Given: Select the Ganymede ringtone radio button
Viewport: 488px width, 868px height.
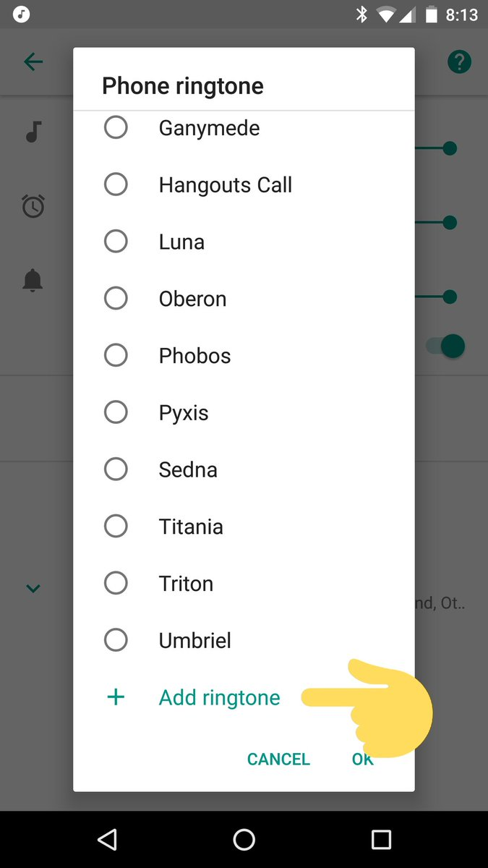Looking at the screenshot, I should coord(116,128).
